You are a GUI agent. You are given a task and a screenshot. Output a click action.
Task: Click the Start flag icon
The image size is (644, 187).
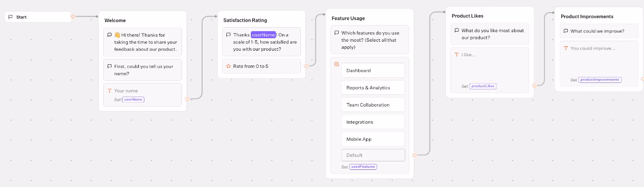pos(10,17)
